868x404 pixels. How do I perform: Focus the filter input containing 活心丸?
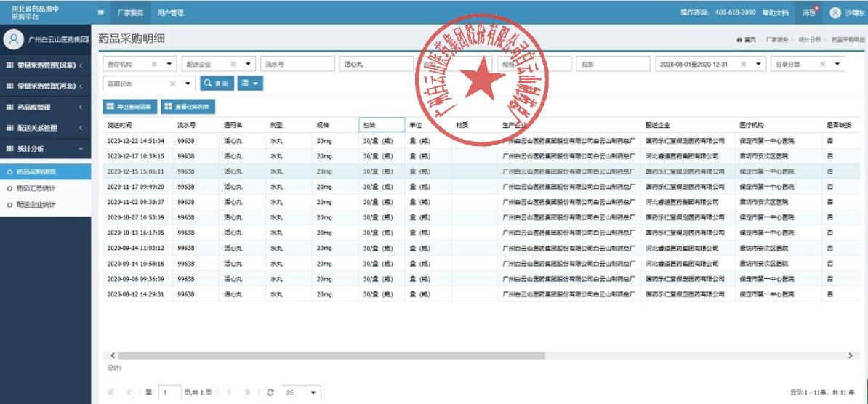(x=377, y=64)
